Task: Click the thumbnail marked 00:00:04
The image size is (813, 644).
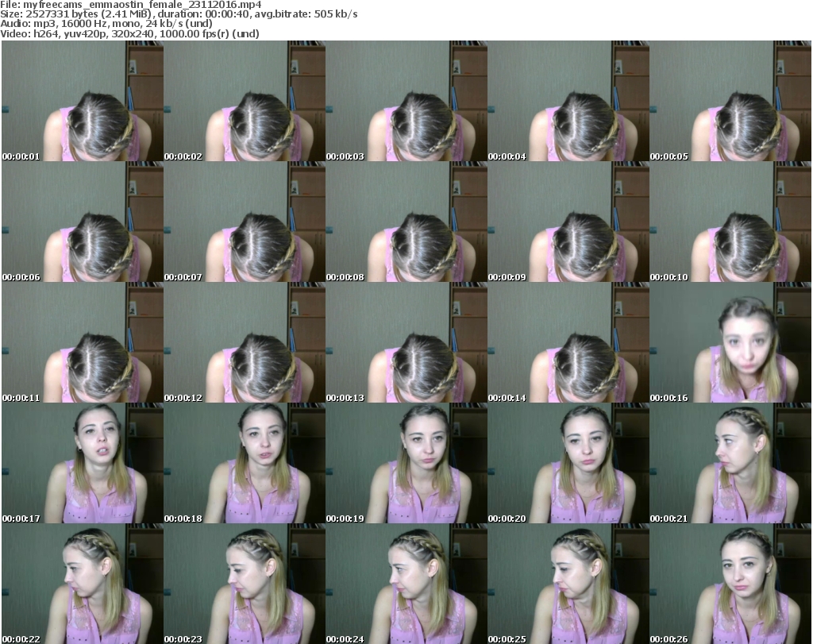Action: pyautogui.click(x=568, y=101)
